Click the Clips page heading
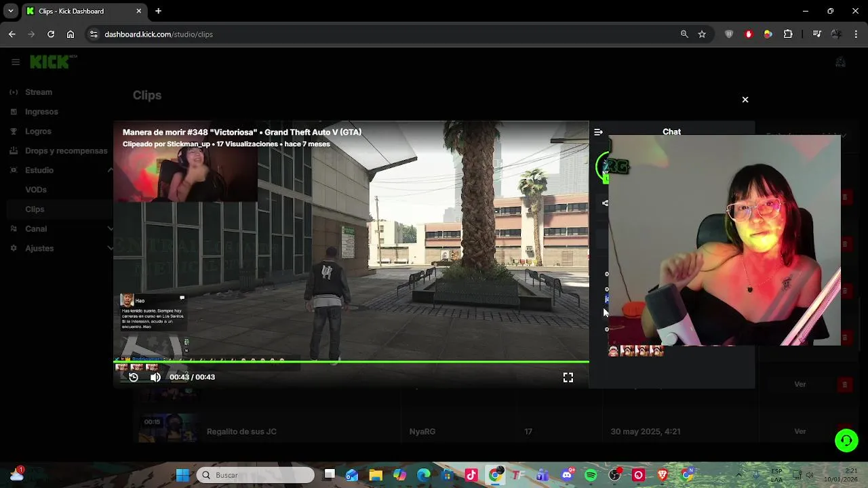Screen dimensions: 868x488 click(x=147, y=96)
